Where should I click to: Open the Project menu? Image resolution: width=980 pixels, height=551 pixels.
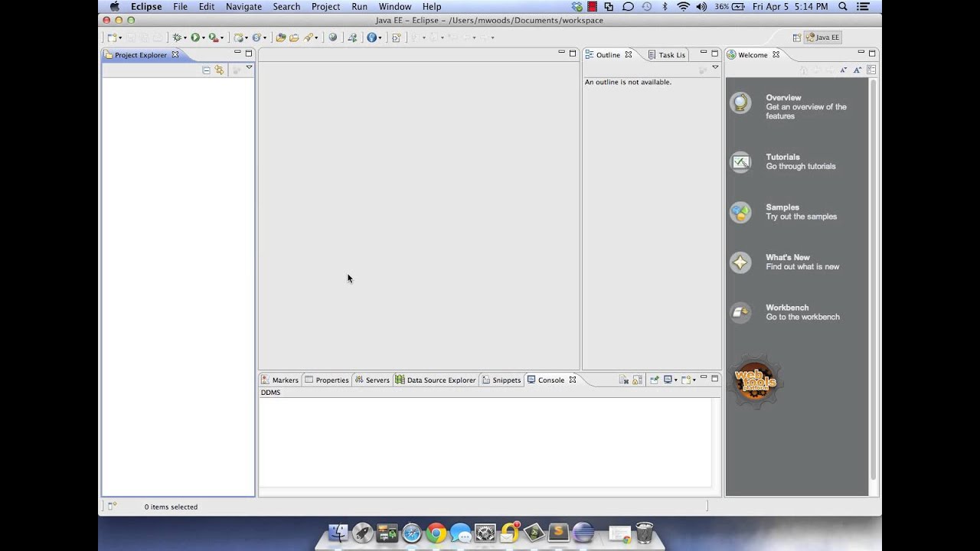[x=325, y=6]
